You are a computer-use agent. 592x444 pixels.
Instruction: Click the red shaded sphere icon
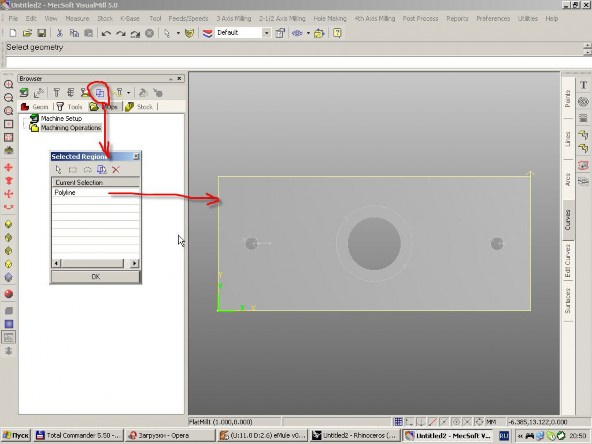[8, 294]
